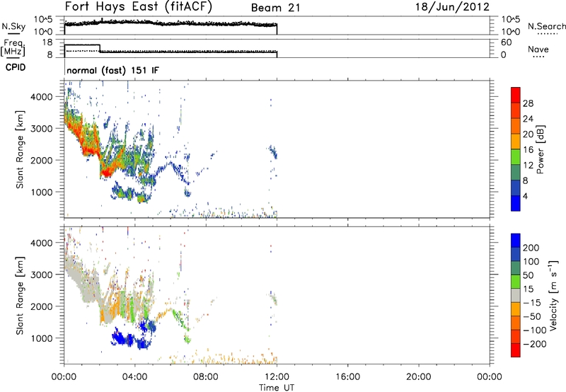Click the red high-power echo near 02:00
This screenshot has width=566, height=392.
coord(105,173)
